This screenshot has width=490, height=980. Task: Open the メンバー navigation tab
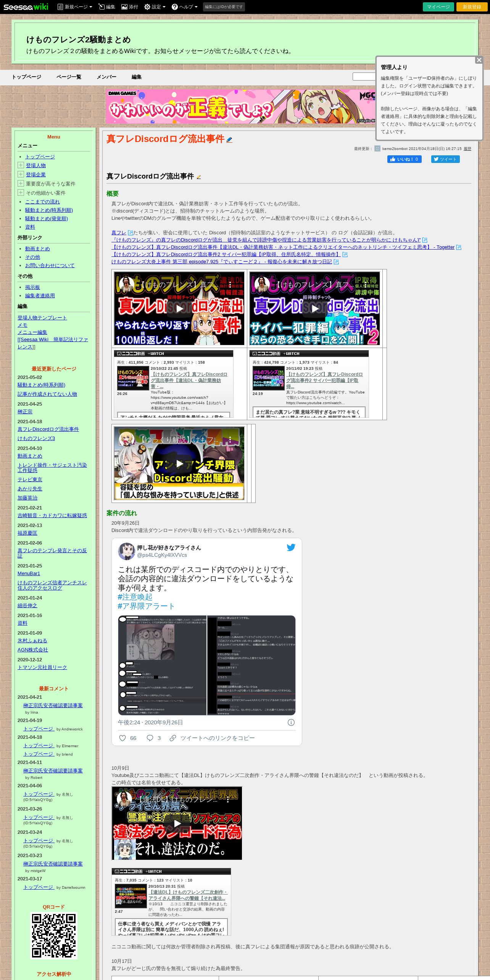tap(106, 77)
